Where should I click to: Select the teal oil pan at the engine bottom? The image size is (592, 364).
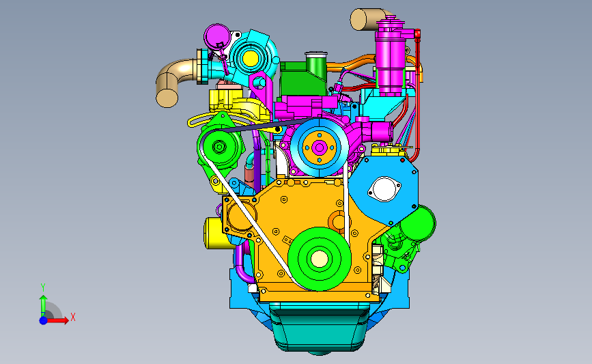[x=320, y=328]
